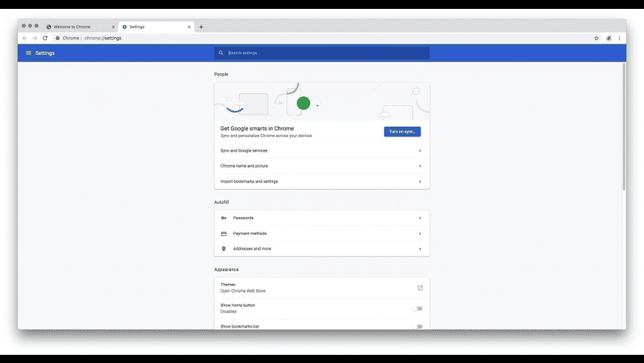
Task: Click the Payment methods label
Action: (x=249, y=233)
